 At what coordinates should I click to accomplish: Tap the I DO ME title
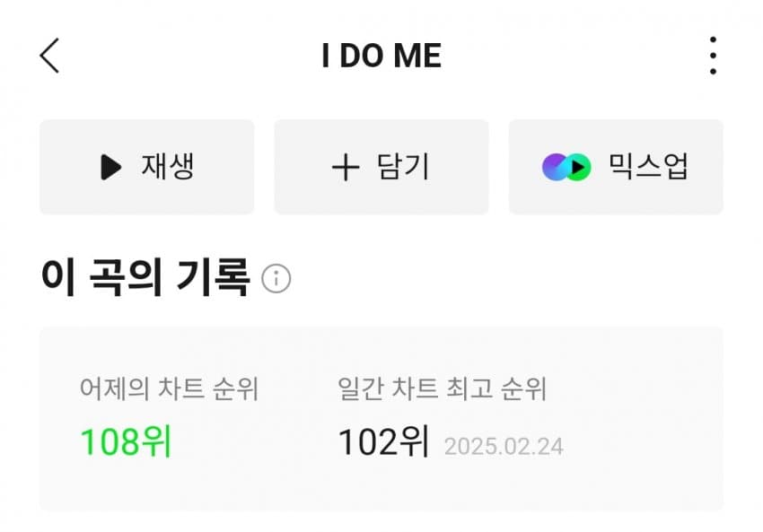[381, 57]
